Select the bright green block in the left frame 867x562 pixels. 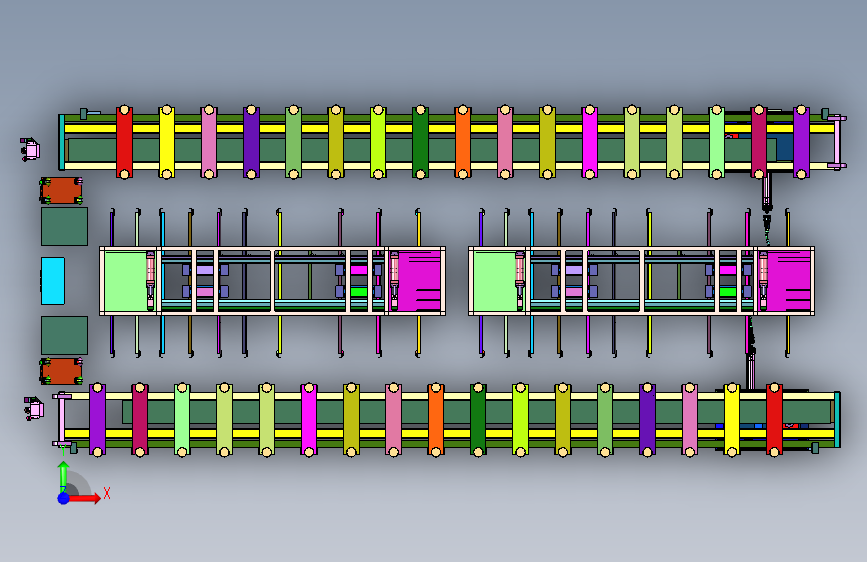coord(359,292)
